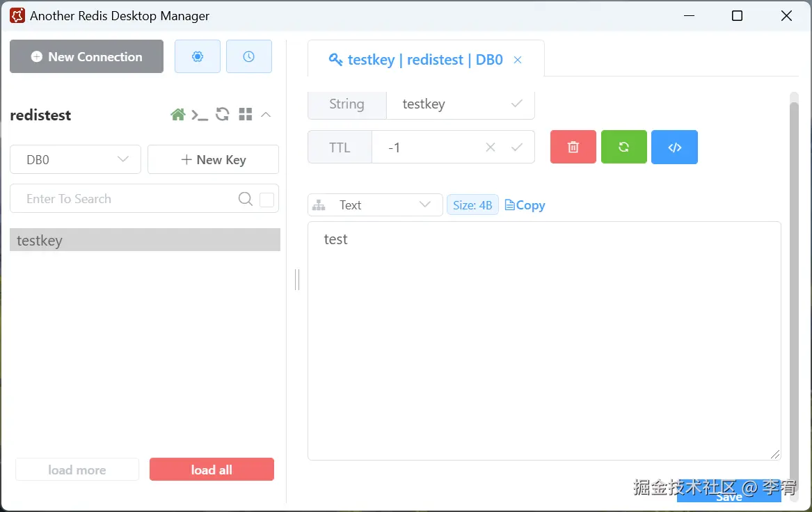Screen dimensions: 812x512
Task: Confirm key rename with the checkmark
Action: [516, 104]
